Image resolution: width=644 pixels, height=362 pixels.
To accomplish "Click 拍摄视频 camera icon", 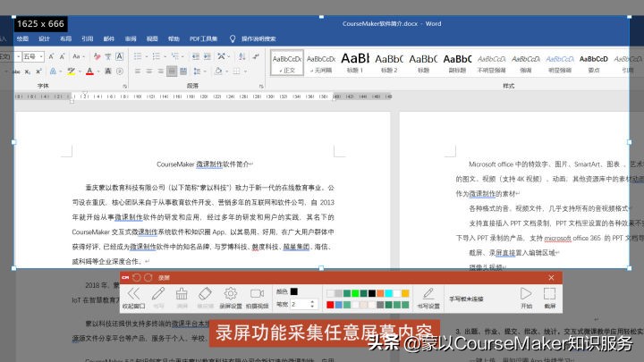I will click(257, 298).
